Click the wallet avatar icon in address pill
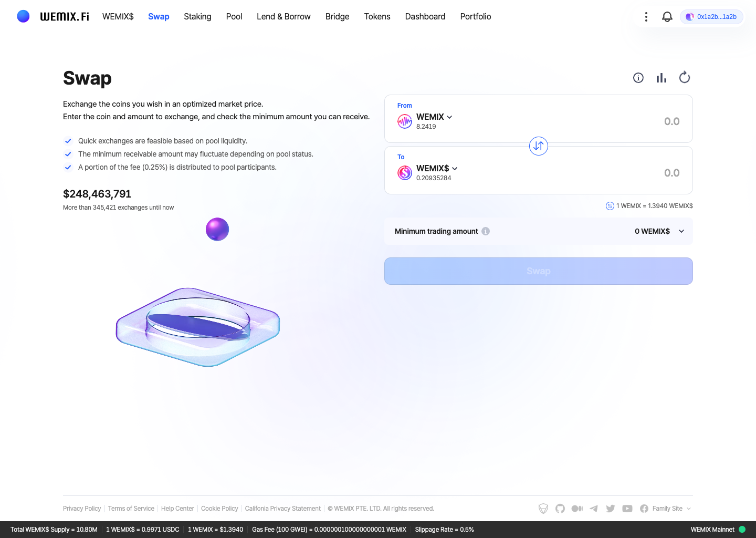 (690, 17)
